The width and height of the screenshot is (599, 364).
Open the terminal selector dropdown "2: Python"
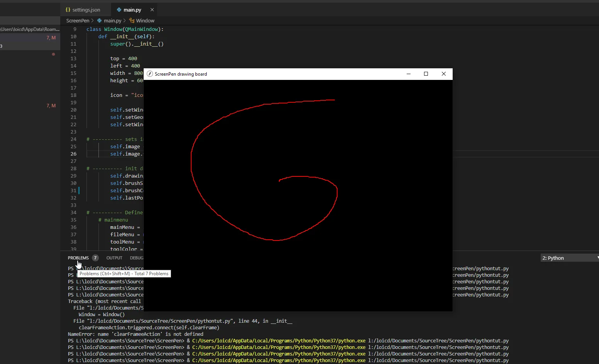tap(570, 258)
